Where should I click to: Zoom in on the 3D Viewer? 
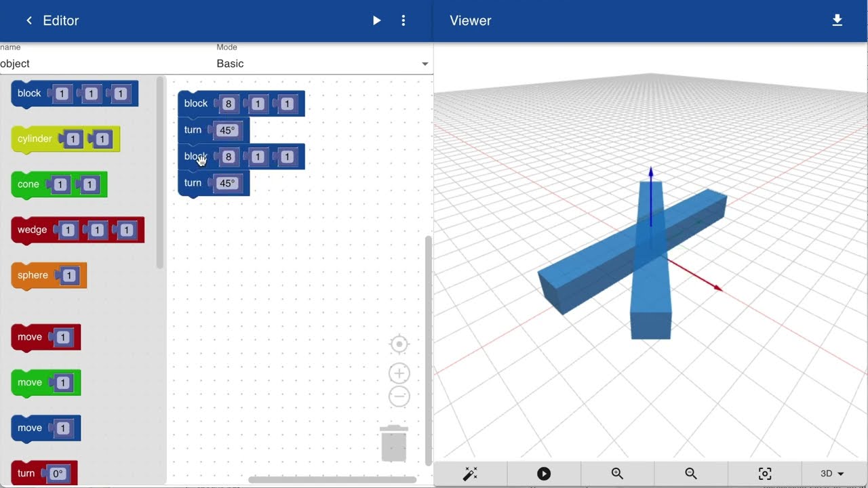(x=617, y=474)
